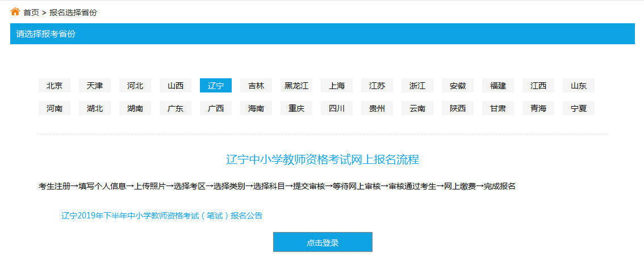Open the 首页 breadcrumb link
This screenshot has width=644, height=274.
point(31,12)
